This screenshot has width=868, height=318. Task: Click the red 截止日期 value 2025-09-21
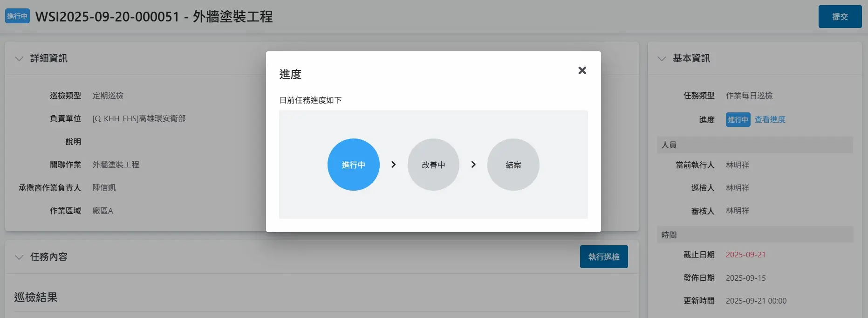745,255
